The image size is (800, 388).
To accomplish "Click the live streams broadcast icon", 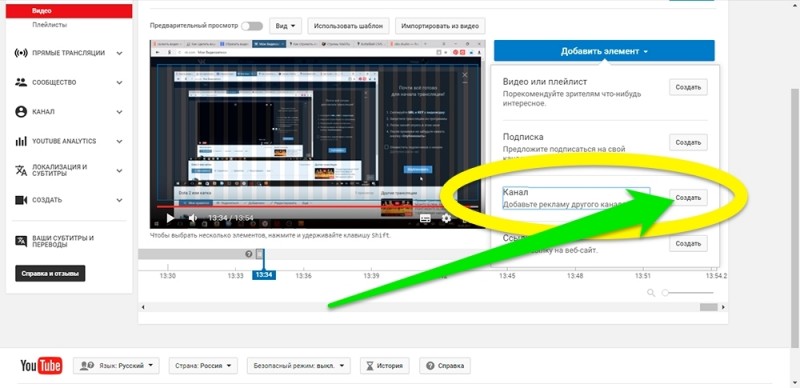I will pyautogui.click(x=21, y=53).
